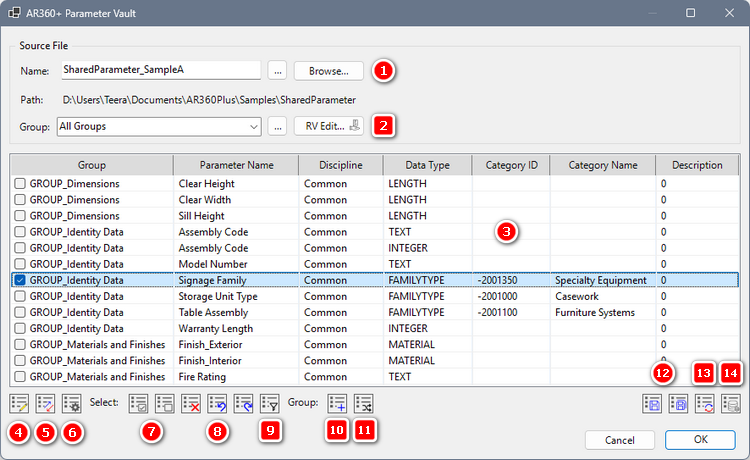The width and height of the screenshot is (750, 460).
Task: Click the source file Name text field
Action: tap(160, 71)
